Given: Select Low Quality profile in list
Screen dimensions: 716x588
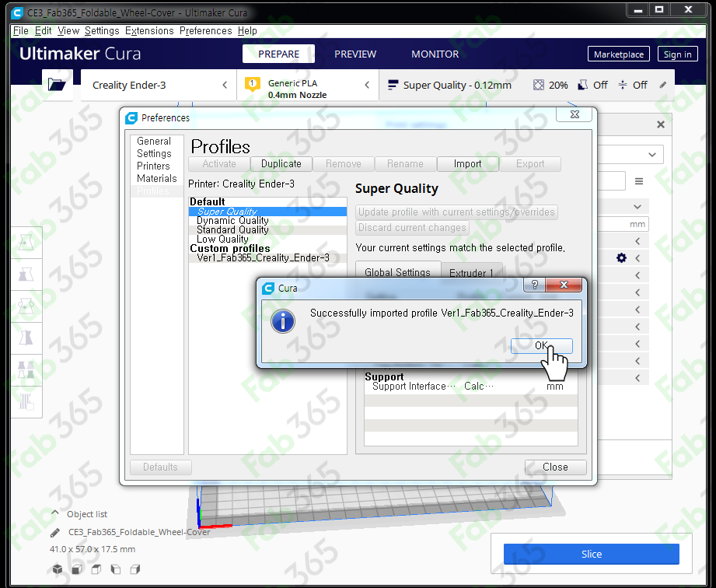Looking at the screenshot, I should click(267, 239).
